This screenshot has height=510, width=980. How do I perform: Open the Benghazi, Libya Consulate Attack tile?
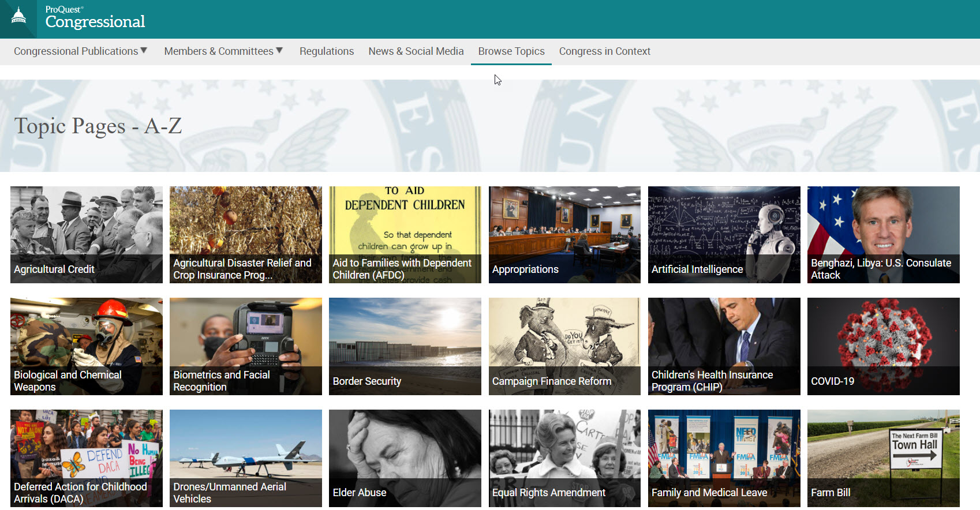[884, 235]
